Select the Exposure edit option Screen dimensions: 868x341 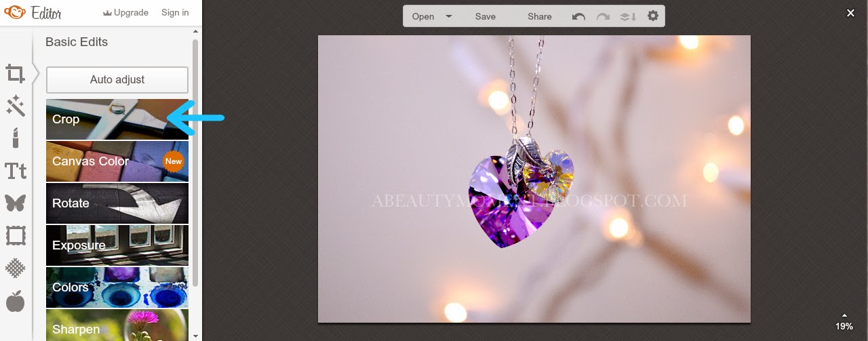117,245
